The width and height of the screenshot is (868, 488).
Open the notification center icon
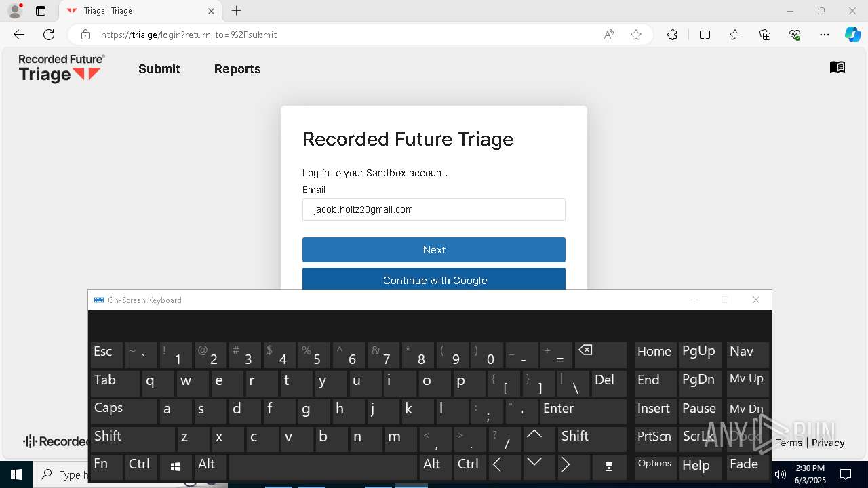click(846, 474)
